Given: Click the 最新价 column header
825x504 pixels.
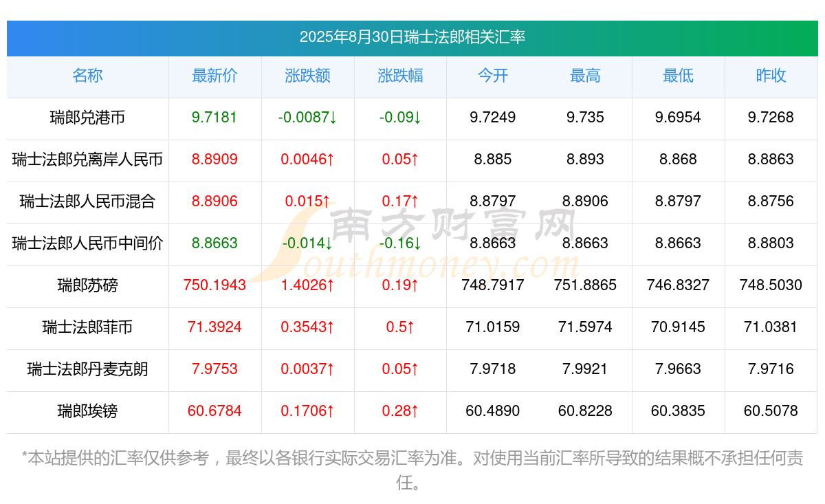Looking at the screenshot, I should [214, 76].
